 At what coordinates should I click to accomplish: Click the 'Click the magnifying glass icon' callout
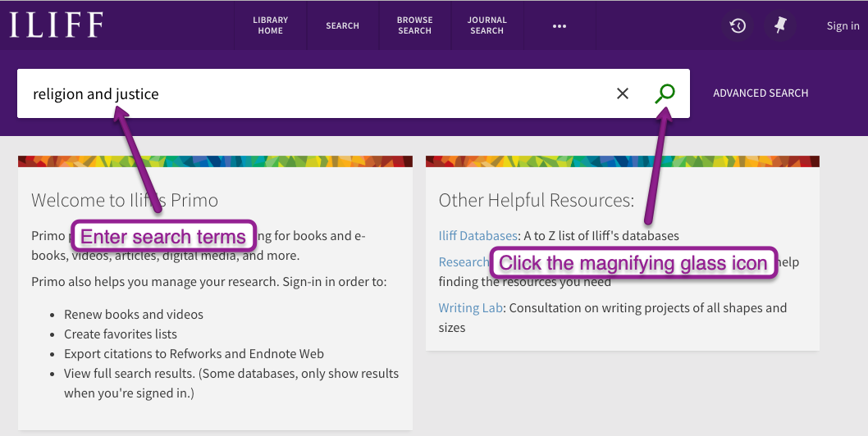click(x=633, y=263)
